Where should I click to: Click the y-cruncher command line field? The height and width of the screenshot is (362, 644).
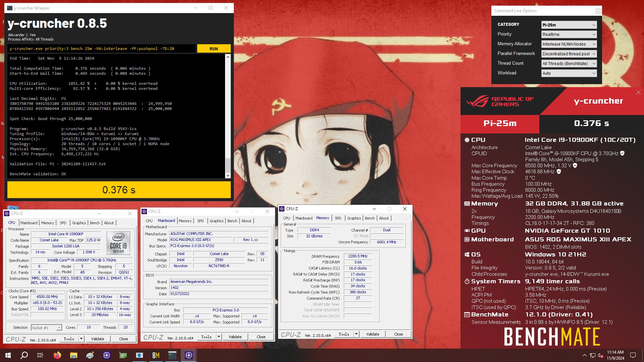click(102, 49)
